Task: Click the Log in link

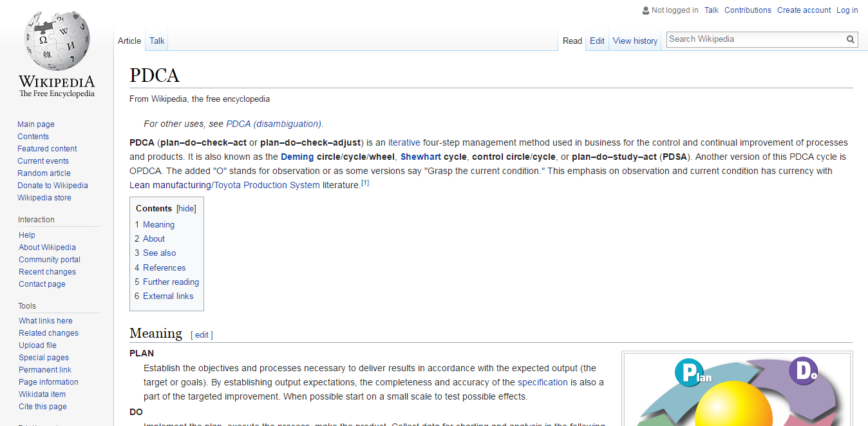Action: pyautogui.click(x=847, y=10)
